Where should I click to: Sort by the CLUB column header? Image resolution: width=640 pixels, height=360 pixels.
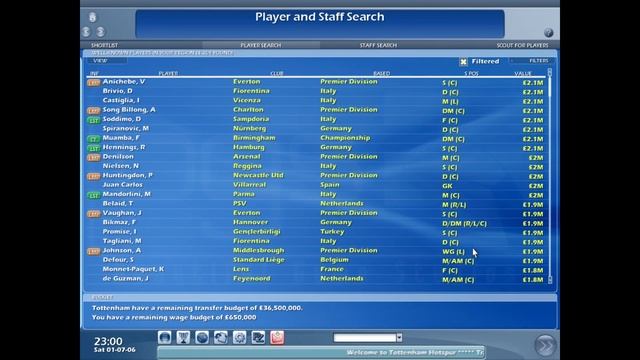pyautogui.click(x=277, y=73)
